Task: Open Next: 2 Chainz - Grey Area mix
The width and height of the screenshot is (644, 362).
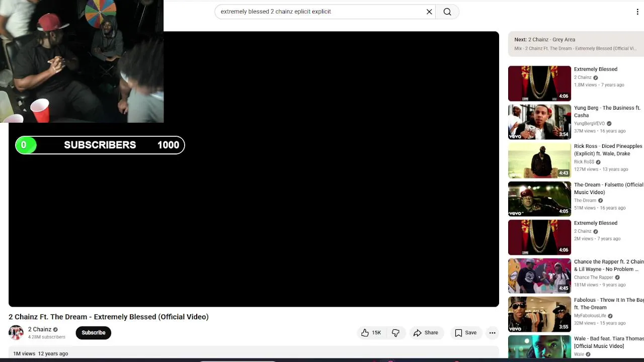Action: (x=576, y=44)
